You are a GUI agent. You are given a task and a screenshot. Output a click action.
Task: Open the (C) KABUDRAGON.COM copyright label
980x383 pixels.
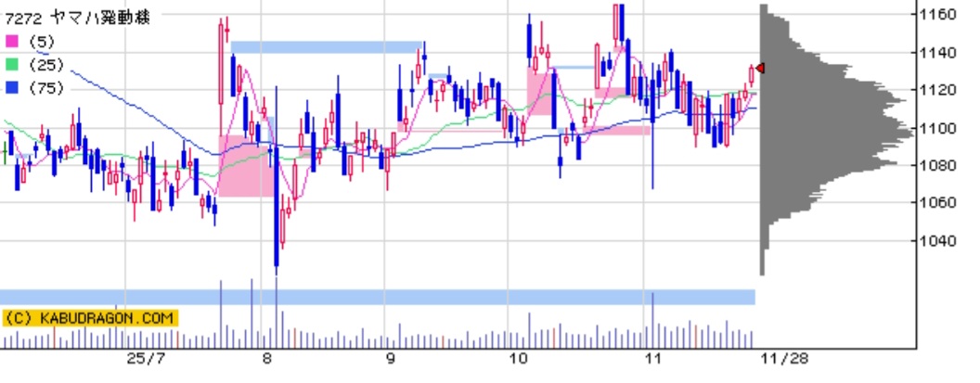88,318
